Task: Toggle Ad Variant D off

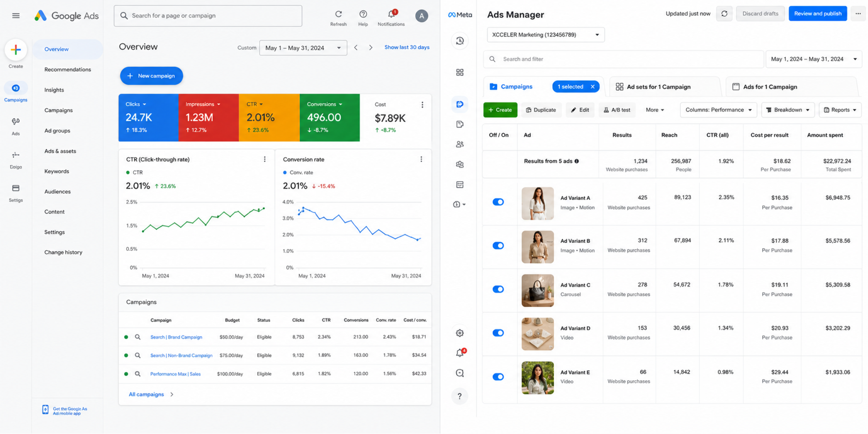Action: point(498,333)
